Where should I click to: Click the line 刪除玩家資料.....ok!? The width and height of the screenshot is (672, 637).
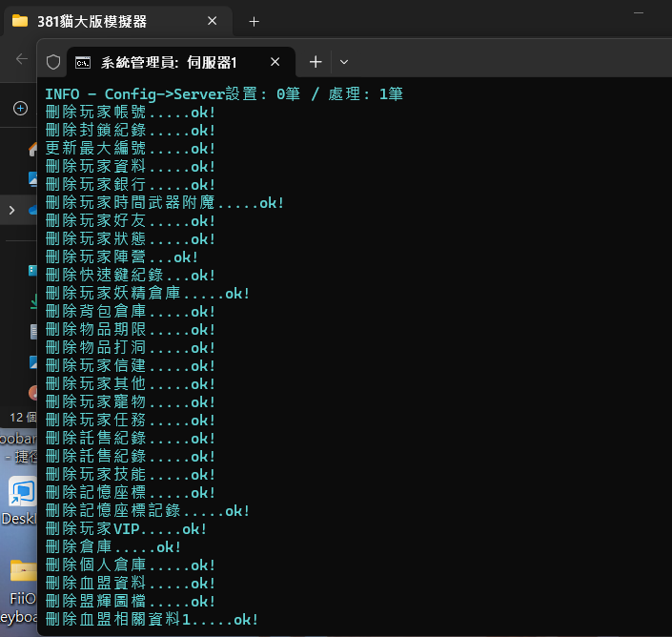tap(131, 166)
